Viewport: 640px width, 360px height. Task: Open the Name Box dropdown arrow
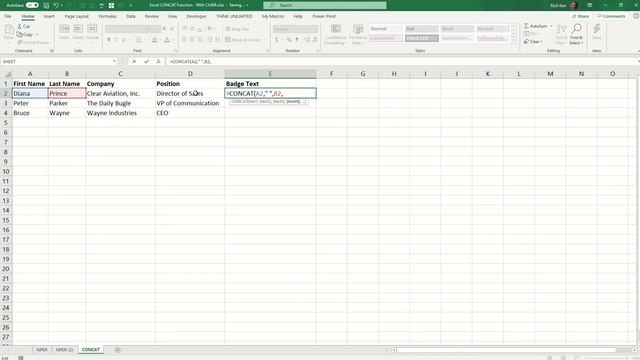(114, 61)
